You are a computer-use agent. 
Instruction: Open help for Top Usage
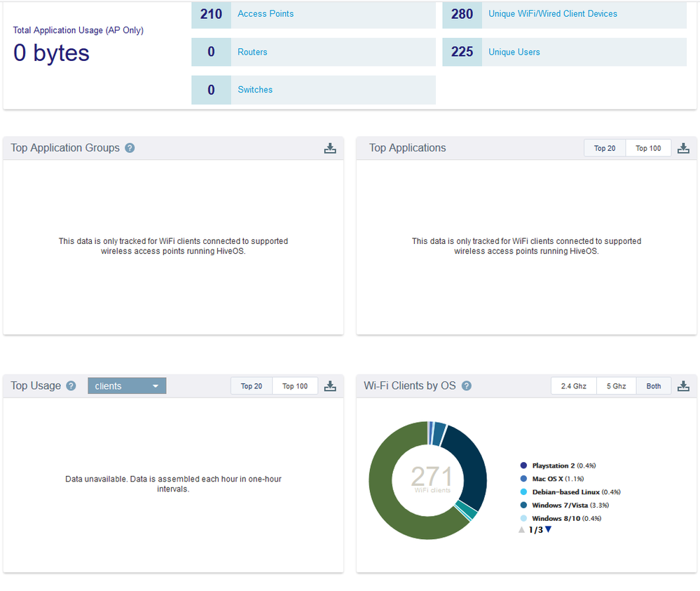pos(71,386)
